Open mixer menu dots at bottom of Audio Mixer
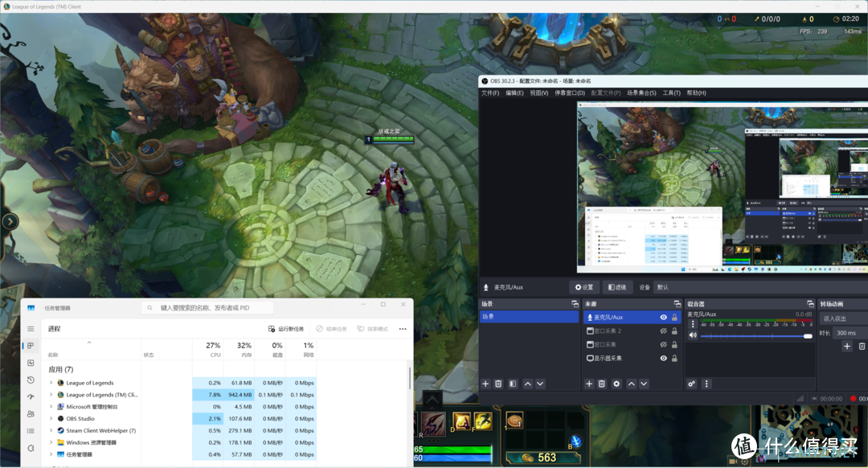 pyautogui.click(x=706, y=384)
